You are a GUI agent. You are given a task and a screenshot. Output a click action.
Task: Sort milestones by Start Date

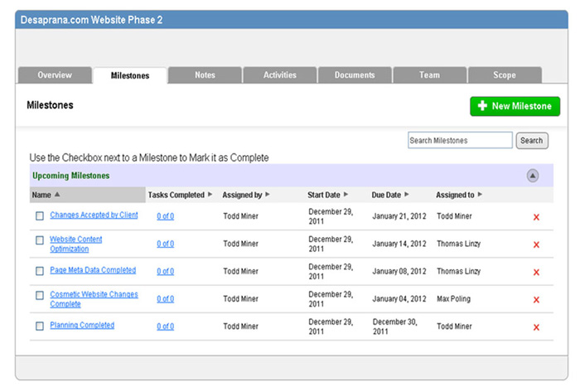click(x=345, y=196)
